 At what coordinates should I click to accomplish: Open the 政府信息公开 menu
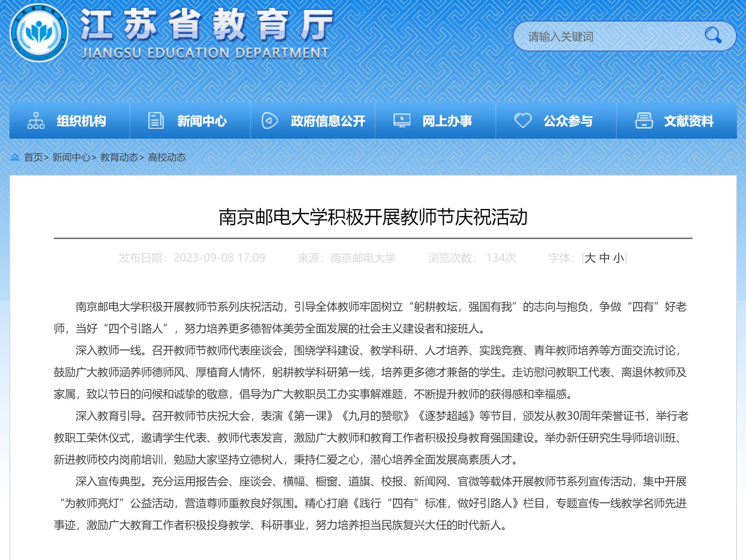point(327,121)
